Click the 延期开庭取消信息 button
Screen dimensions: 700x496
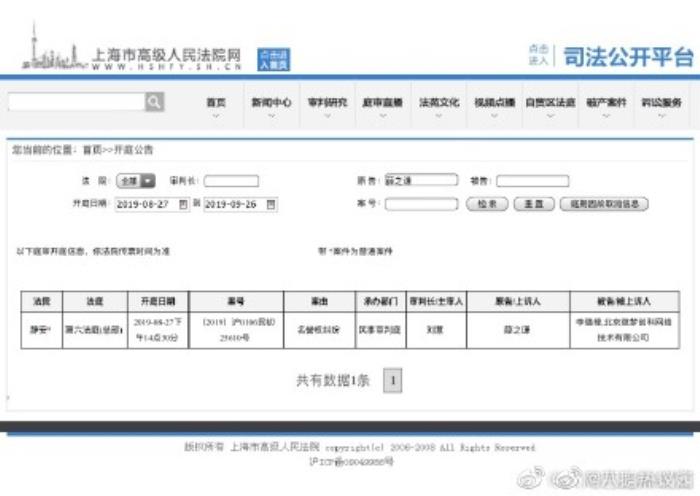point(603,204)
